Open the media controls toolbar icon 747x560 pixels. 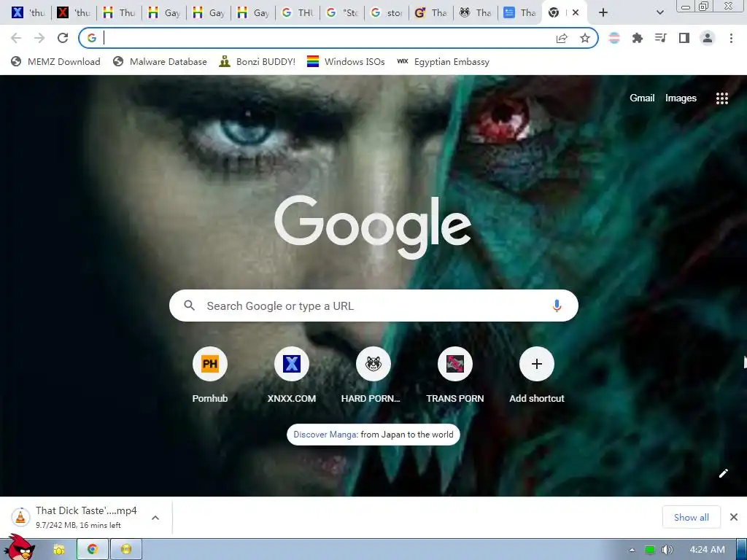click(661, 38)
